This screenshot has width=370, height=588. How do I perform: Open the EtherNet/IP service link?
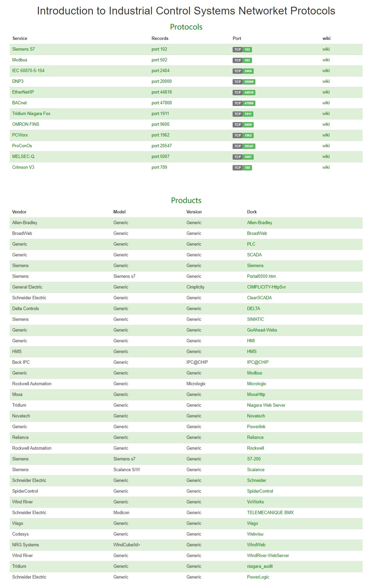click(23, 92)
